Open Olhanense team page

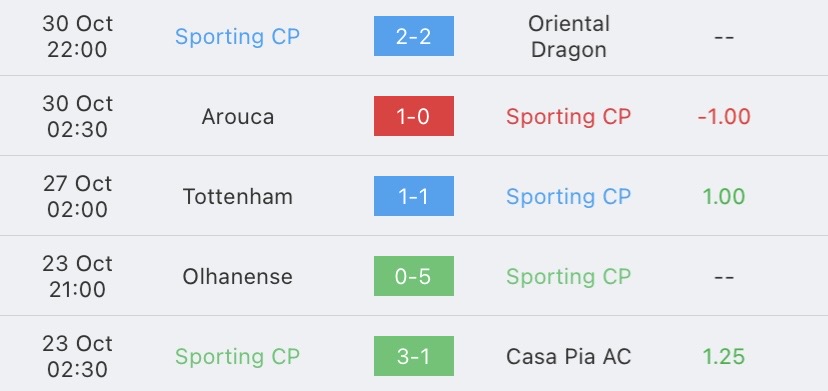(238, 276)
